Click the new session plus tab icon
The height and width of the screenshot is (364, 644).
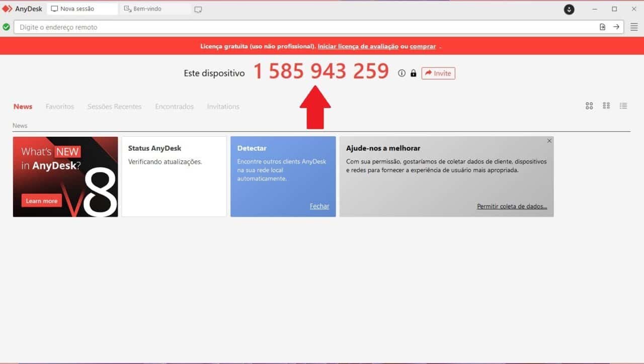coord(198,9)
